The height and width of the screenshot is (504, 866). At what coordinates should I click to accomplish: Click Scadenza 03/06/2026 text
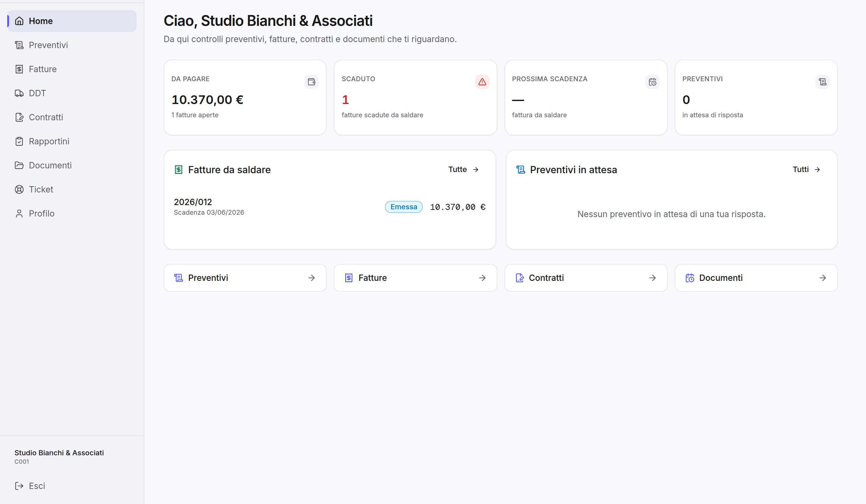click(x=209, y=213)
